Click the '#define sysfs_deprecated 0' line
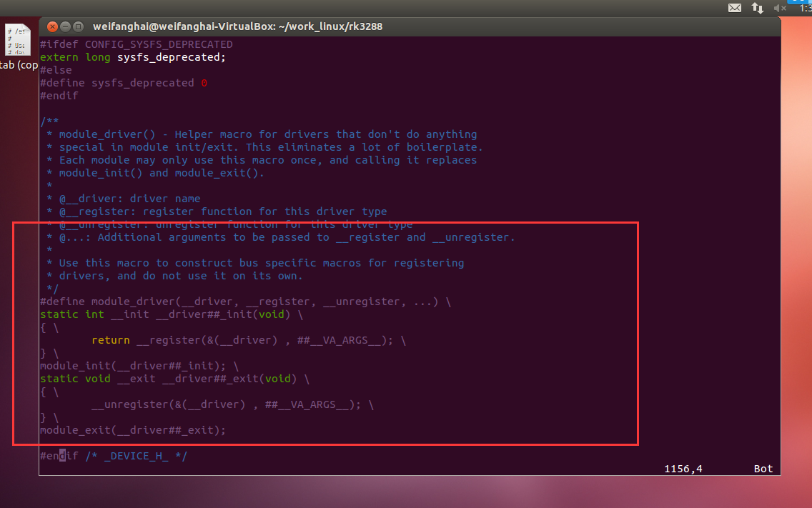Viewport: 812px width, 508px height. click(123, 83)
